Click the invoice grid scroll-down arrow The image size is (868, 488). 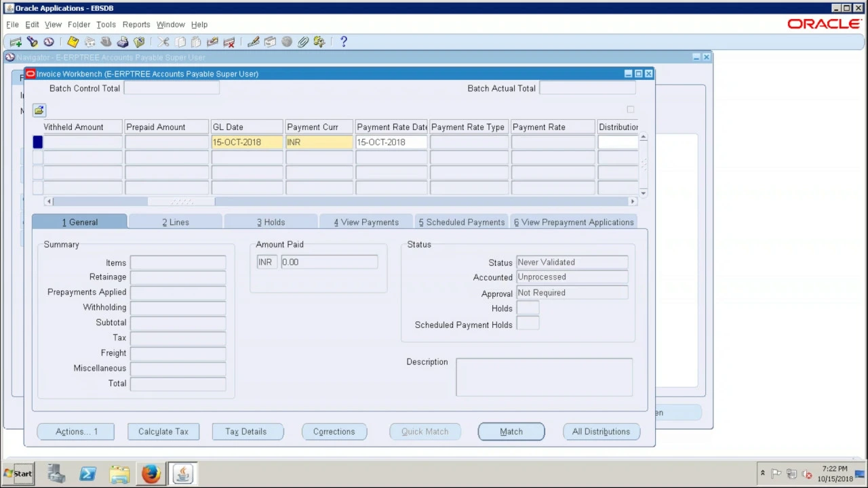click(x=643, y=193)
